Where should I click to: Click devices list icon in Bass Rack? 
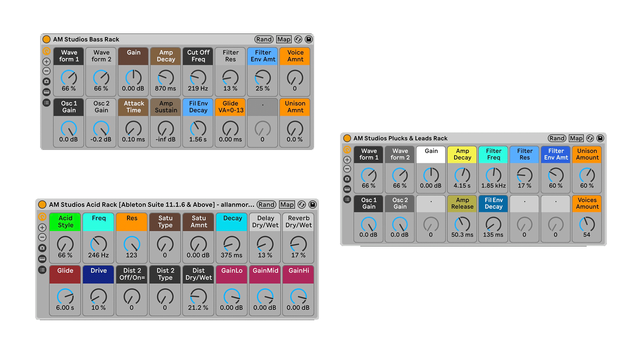pos(47,103)
